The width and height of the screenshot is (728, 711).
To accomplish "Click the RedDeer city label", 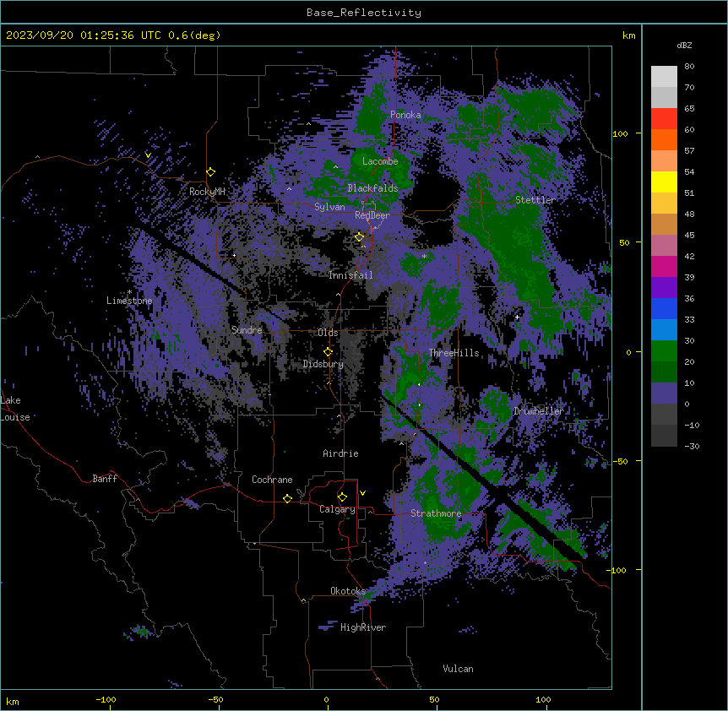I will coord(372,215).
